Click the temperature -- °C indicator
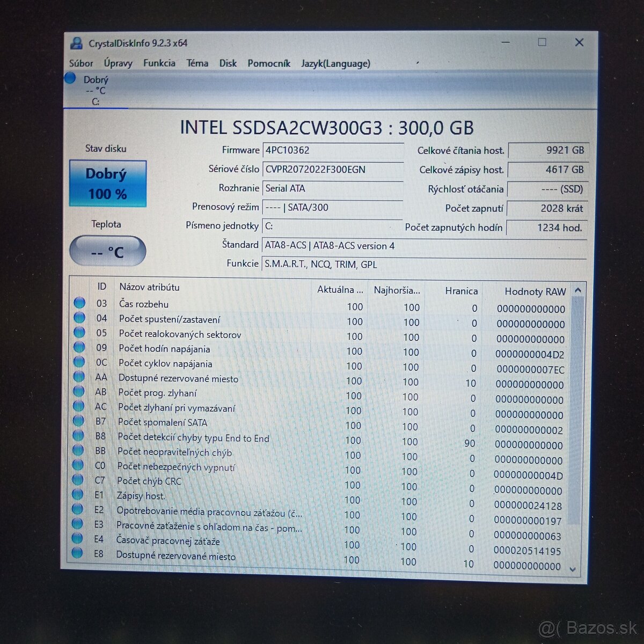Viewport: 644px width, 644px height. pyautogui.click(x=107, y=251)
